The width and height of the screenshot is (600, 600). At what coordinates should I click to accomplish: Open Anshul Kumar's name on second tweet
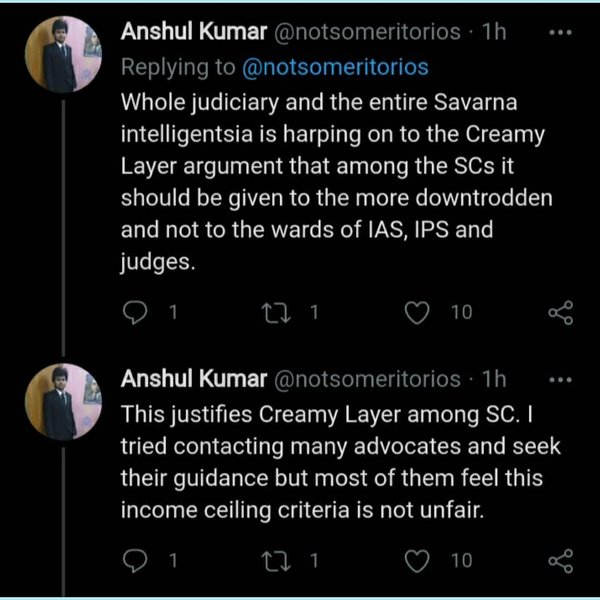coord(193,380)
